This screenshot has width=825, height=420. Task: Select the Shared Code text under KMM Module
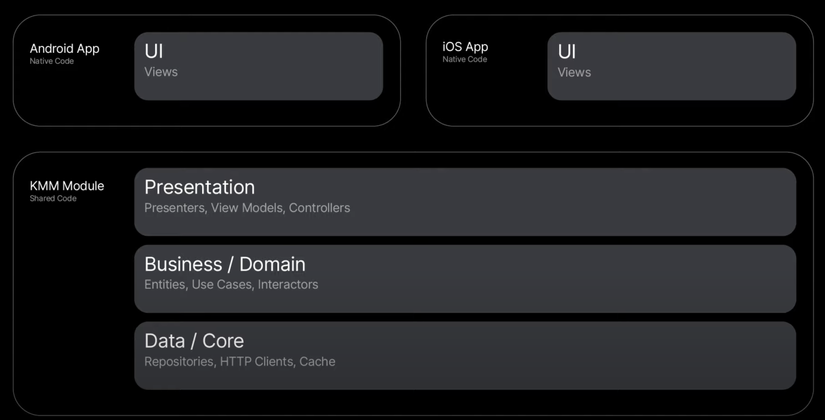point(53,199)
